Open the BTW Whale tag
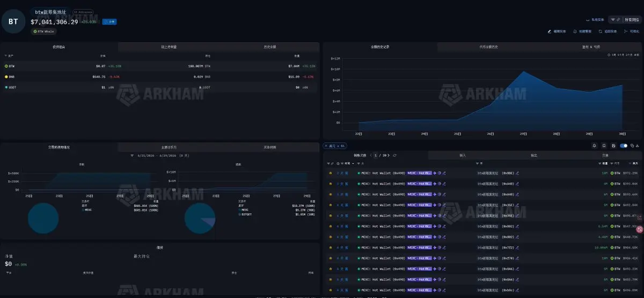This screenshot has width=644, height=298. 45,32
